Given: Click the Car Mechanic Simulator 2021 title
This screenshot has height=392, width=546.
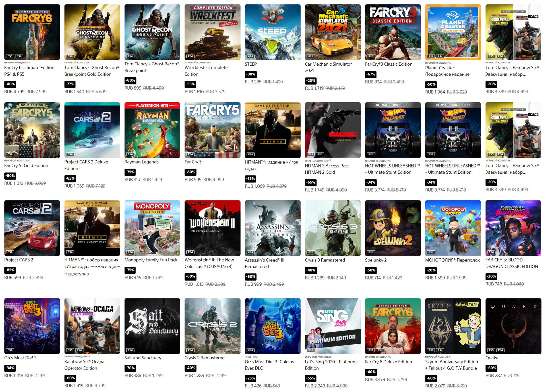Looking at the screenshot, I should click(x=328, y=67).
